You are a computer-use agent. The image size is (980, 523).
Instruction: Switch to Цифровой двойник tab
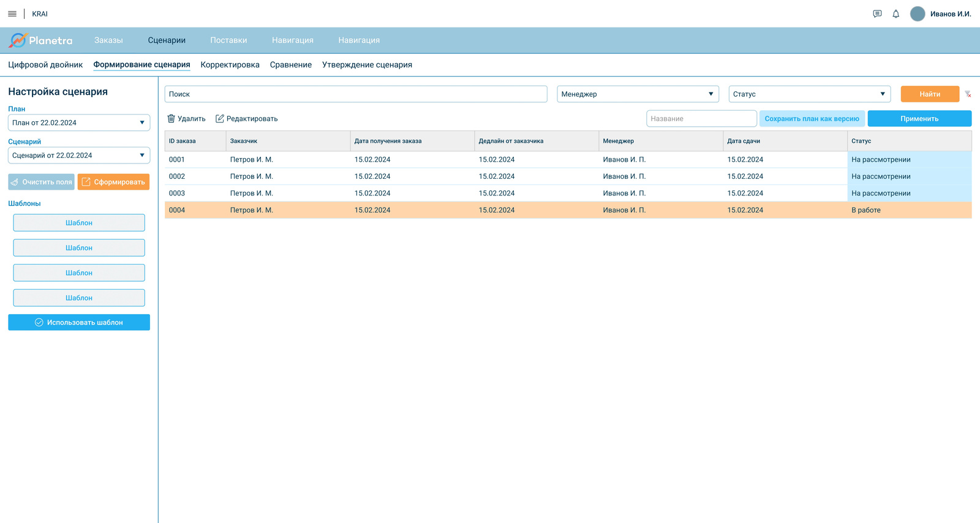click(x=45, y=65)
